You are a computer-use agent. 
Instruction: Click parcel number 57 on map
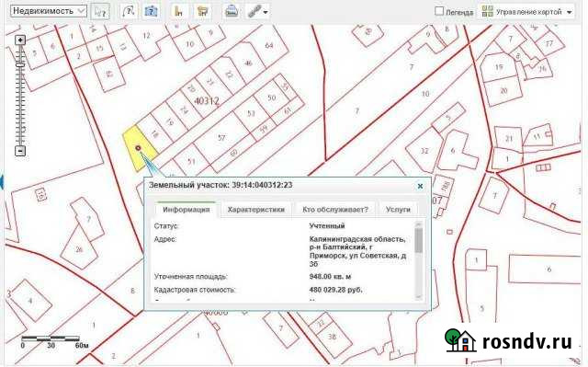(x=221, y=138)
